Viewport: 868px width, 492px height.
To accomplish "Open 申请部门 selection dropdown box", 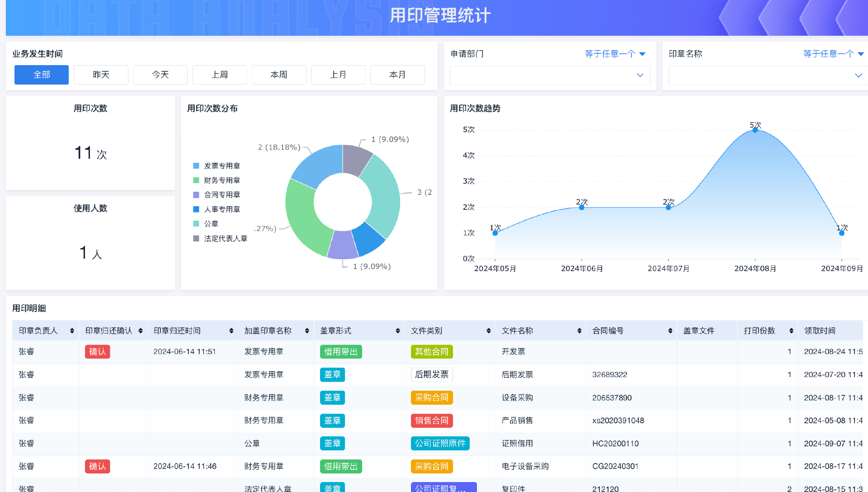I will pyautogui.click(x=550, y=76).
